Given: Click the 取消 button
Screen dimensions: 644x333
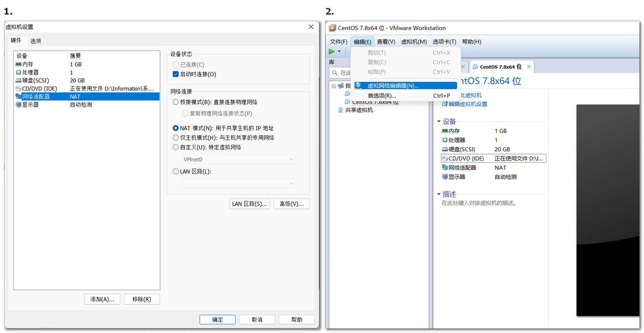Looking at the screenshot, I should [x=257, y=320].
